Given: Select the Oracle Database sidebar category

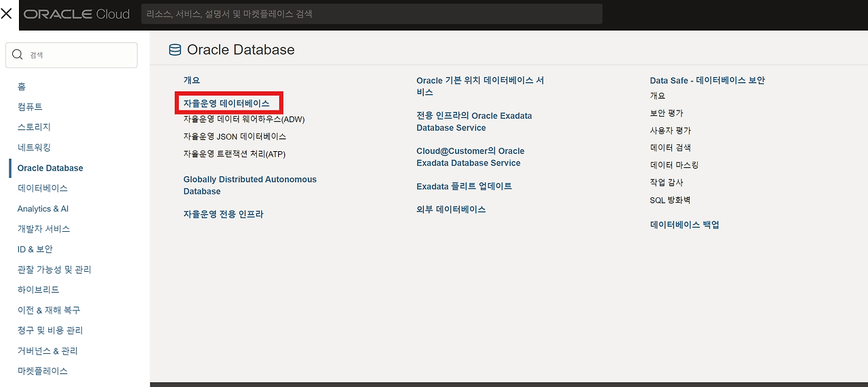Looking at the screenshot, I should point(50,168).
